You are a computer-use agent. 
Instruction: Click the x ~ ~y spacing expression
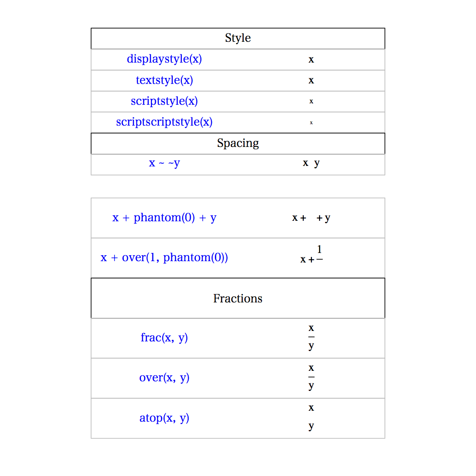click(164, 163)
